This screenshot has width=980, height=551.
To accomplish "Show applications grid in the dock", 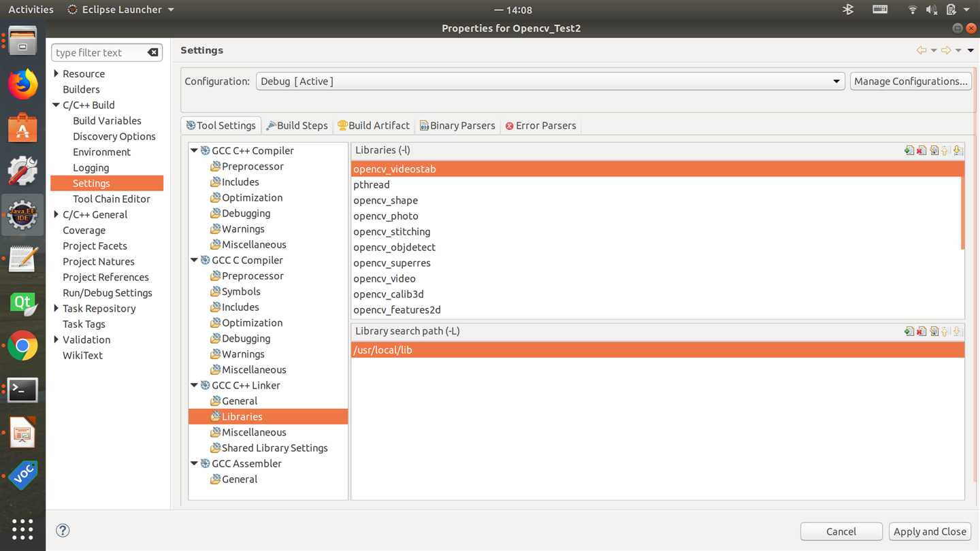I will pos(22,529).
